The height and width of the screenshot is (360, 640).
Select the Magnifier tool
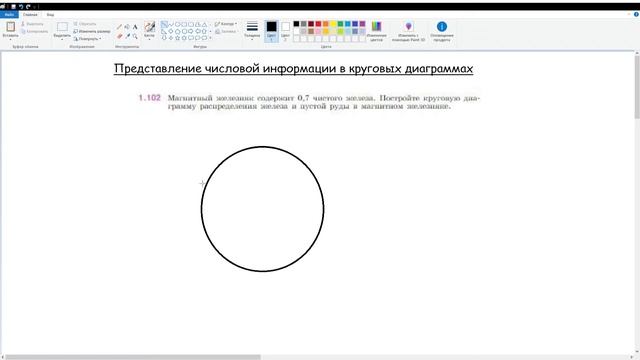[135, 36]
